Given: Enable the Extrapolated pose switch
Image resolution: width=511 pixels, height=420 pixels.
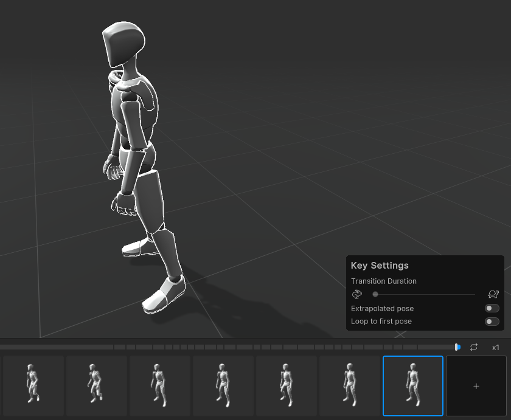Looking at the screenshot, I should pyautogui.click(x=492, y=308).
